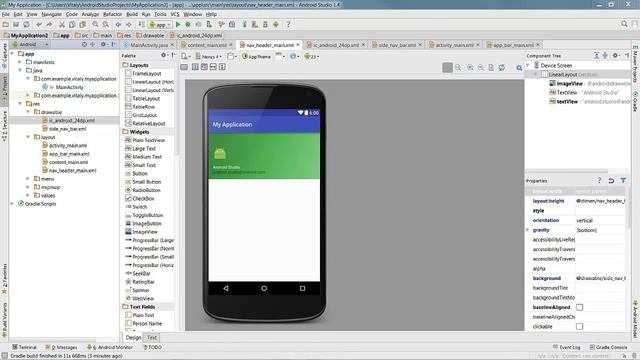This screenshot has height=360, width=640.
Task: Open the API level 23 dropdown
Action: [x=312, y=56]
